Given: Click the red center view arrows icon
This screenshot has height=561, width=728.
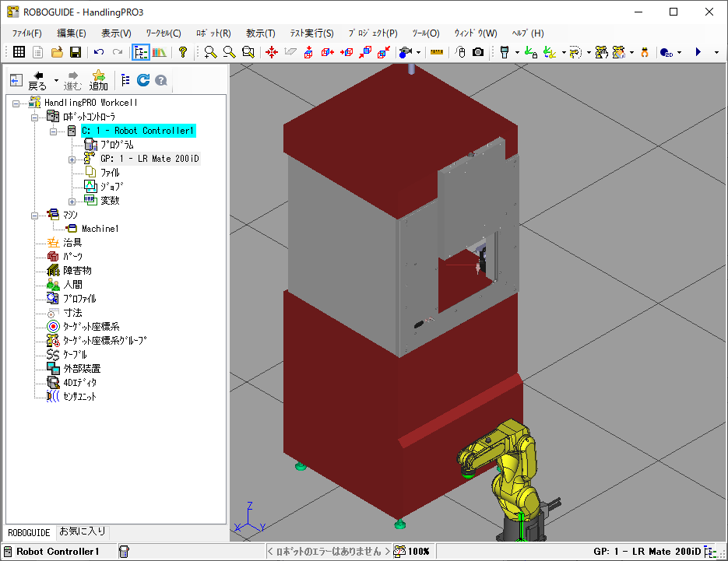Looking at the screenshot, I should (x=272, y=52).
